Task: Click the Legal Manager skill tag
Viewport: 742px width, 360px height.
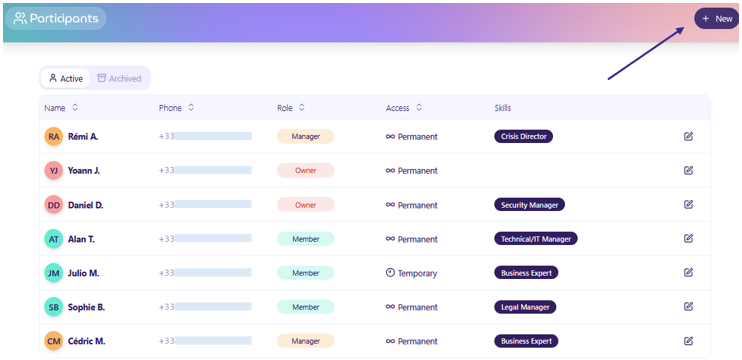Action: (x=525, y=307)
